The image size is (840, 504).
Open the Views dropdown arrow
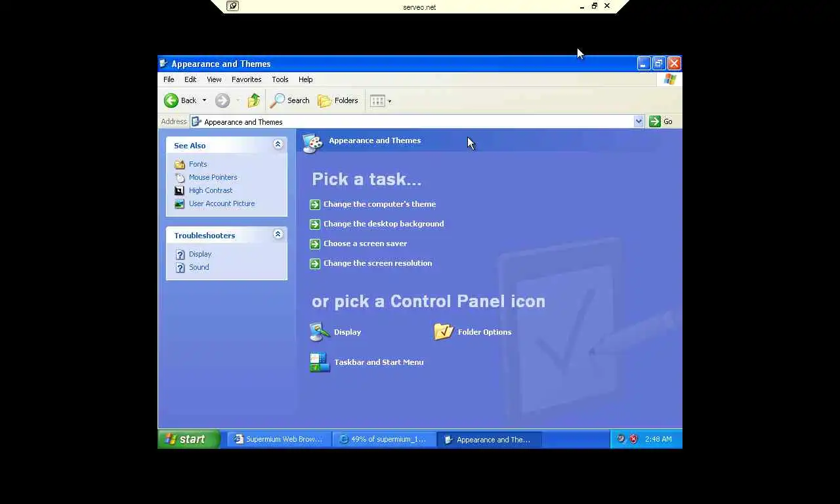click(x=390, y=101)
